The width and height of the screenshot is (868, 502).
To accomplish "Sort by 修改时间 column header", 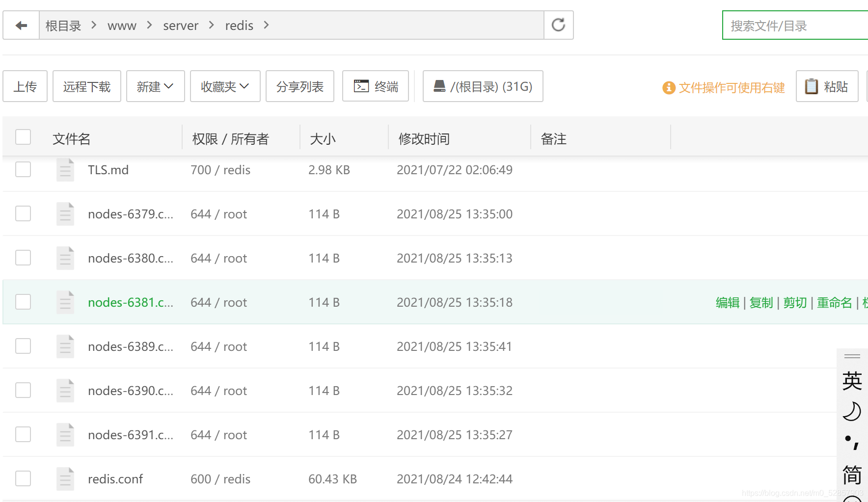I will tap(424, 139).
